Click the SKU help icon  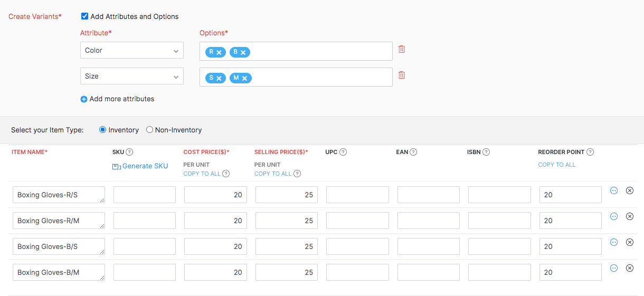129,152
